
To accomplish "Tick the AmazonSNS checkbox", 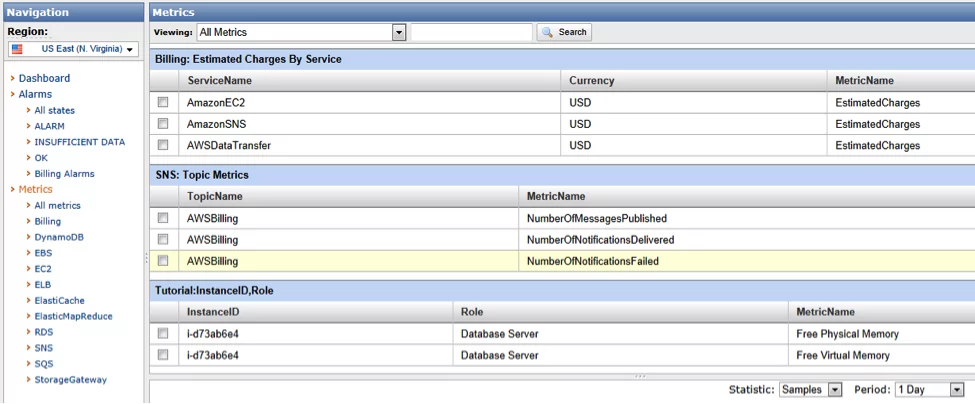I will (163, 124).
